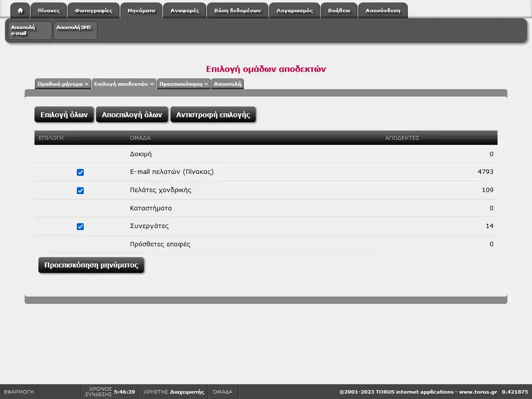Toggle the Συνεργάτες group checkbox
532x399 pixels.
click(80, 227)
